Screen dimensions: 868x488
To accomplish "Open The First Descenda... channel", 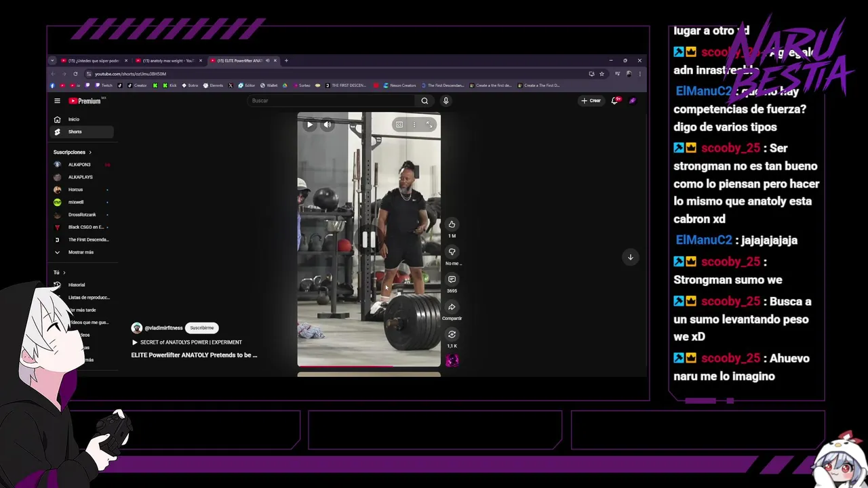I will click(x=81, y=240).
